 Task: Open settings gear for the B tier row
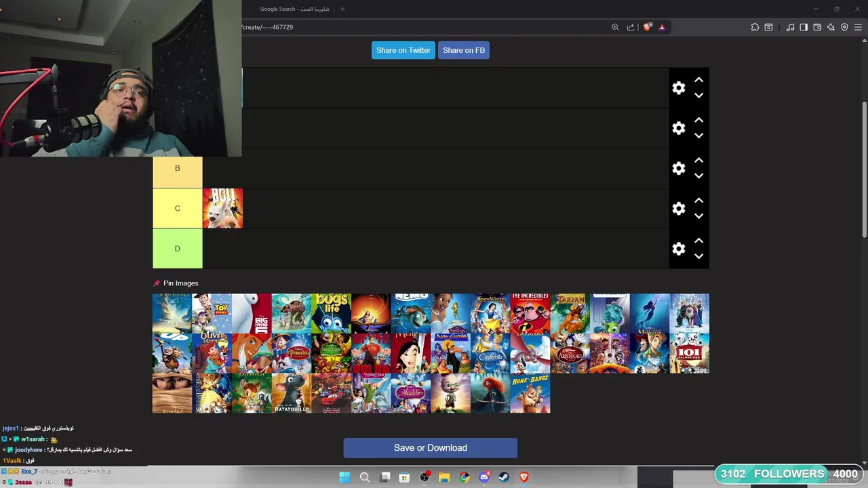coord(679,168)
